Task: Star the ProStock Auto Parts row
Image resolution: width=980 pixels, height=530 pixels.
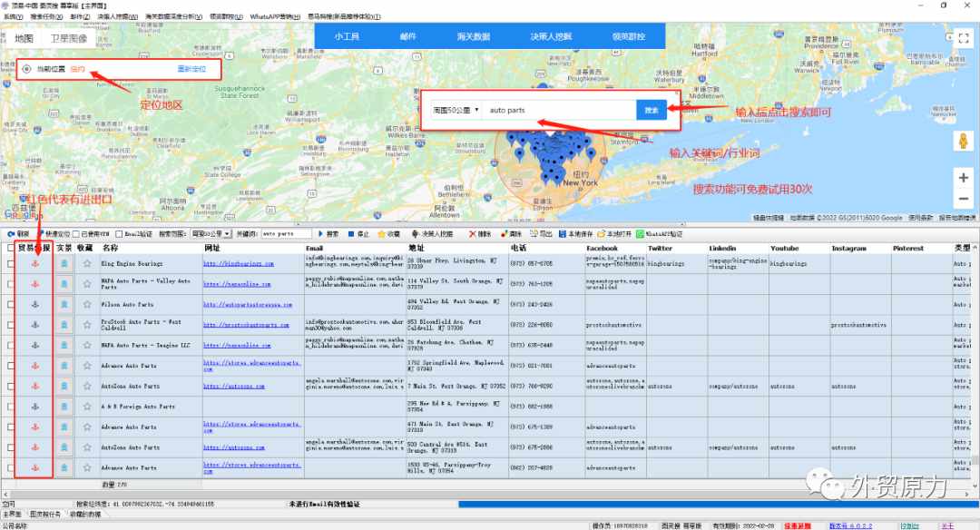Action: (87, 325)
